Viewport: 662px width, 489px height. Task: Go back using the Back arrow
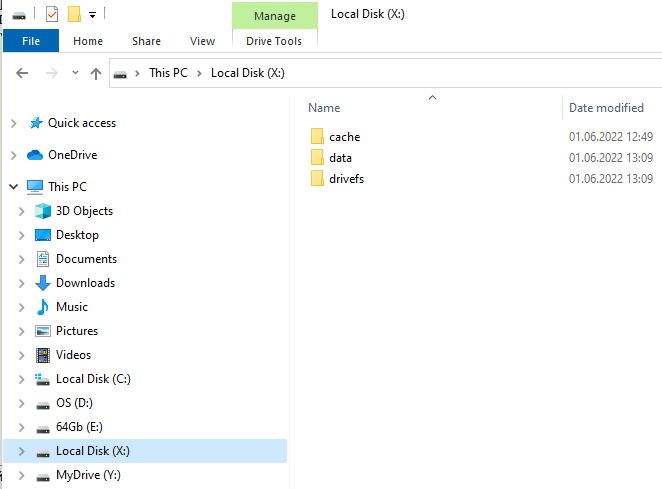click(22, 73)
